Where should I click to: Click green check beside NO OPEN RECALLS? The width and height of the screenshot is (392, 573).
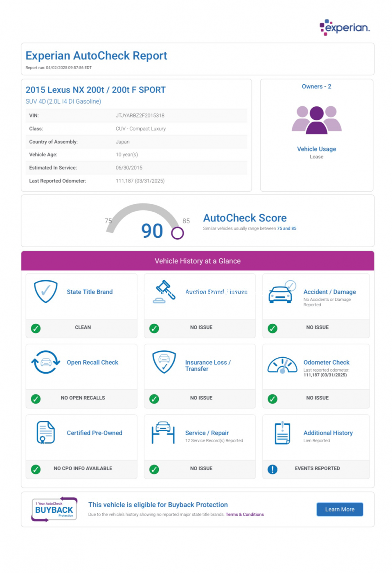coord(36,399)
